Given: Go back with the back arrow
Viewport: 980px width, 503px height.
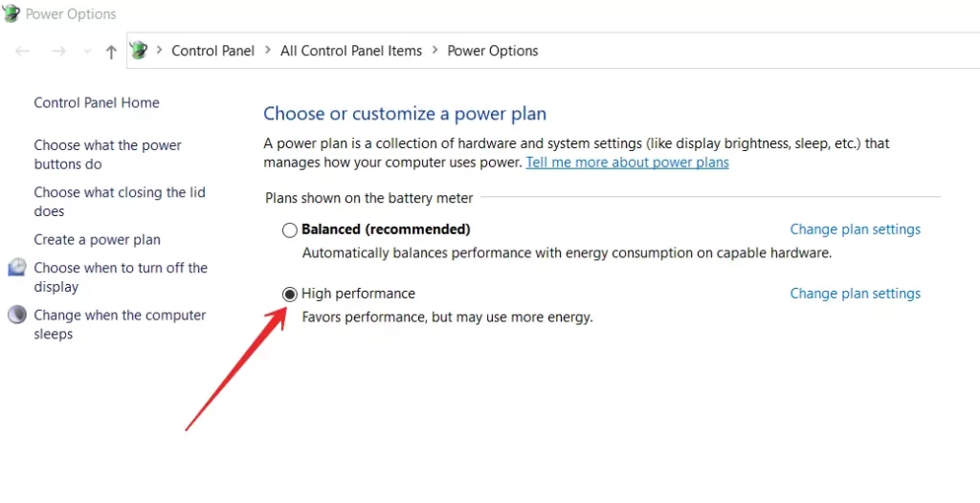Looking at the screenshot, I should click(x=23, y=52).
